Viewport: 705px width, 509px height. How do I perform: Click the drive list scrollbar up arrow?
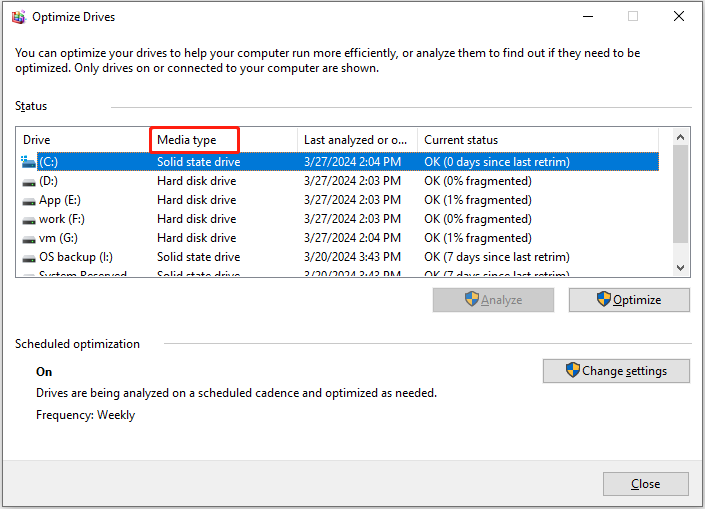681,137
